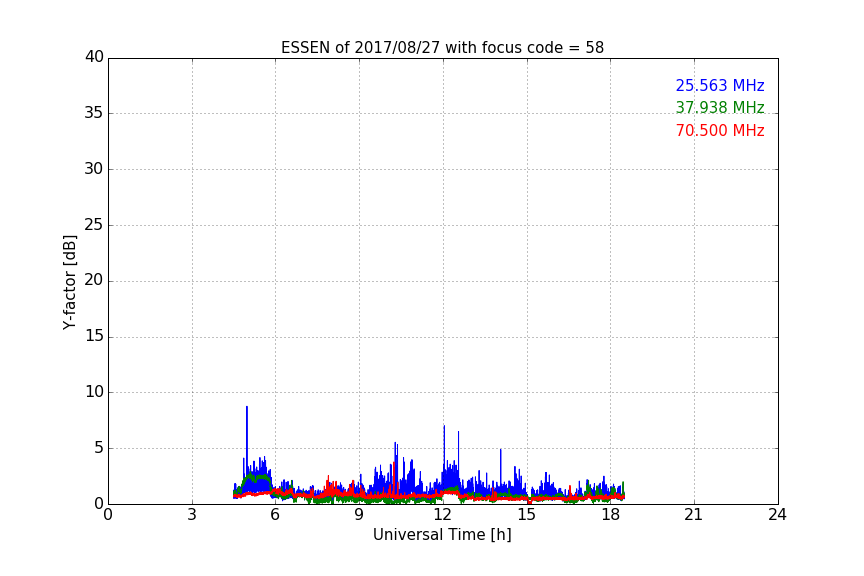Click the y-axis tick label '40'
Image resolution: width=864 pixels, height=576 pixels.
click(94, 57)
